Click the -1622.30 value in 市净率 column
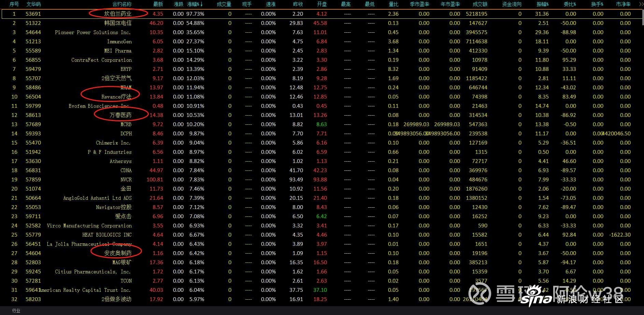Image resolution: width=644 pixels, height=315 pixels. [x=620, y=235]
